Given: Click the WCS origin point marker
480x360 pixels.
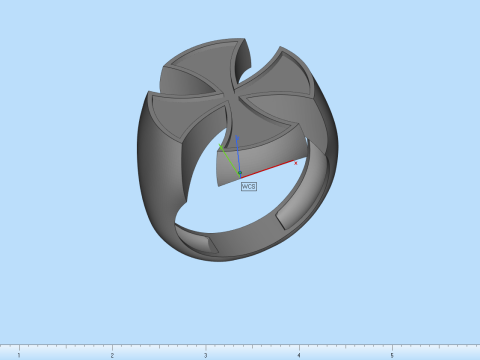Looking at the screenshot, I should click(x=240, y=173).
